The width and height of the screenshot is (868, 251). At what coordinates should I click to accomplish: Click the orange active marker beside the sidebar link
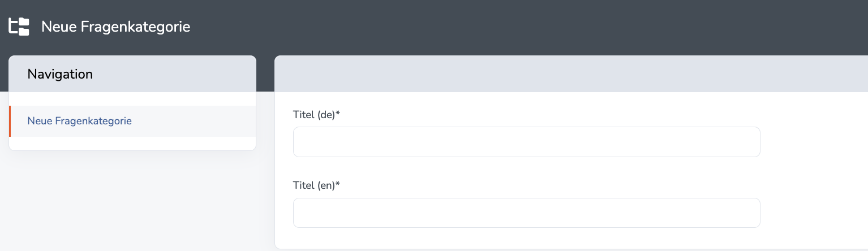pyautogui.click(x=10, y=121)
